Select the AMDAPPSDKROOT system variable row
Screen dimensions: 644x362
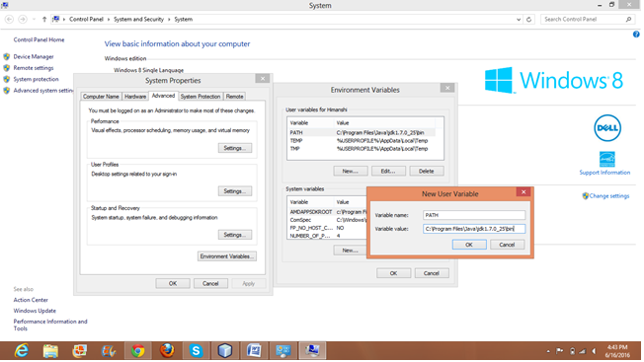pyautogui.click(x=328, y=212)
